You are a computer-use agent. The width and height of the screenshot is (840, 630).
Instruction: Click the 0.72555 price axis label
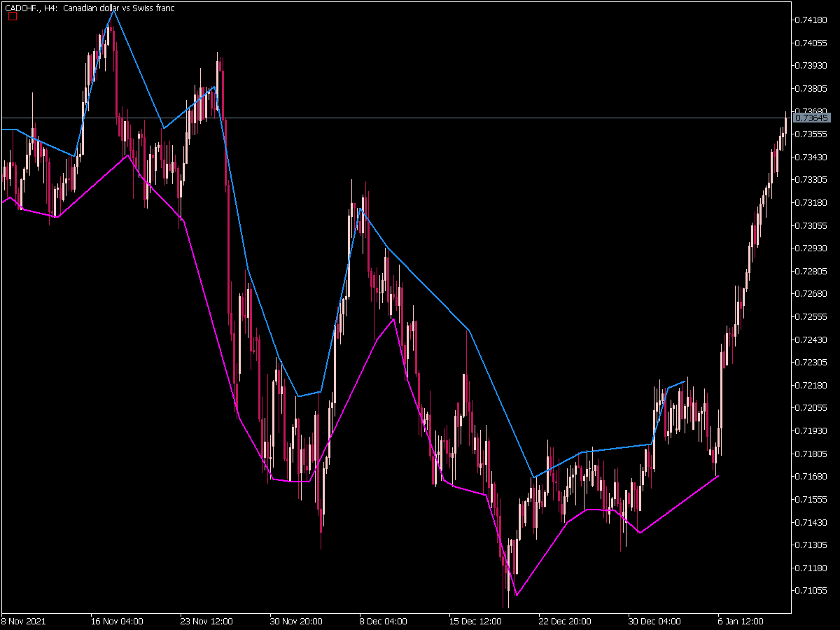812,317
